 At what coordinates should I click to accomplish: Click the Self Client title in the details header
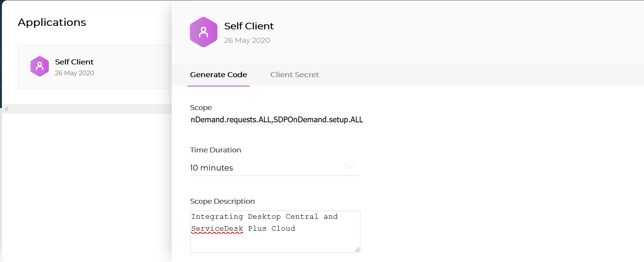click(249, 26)
